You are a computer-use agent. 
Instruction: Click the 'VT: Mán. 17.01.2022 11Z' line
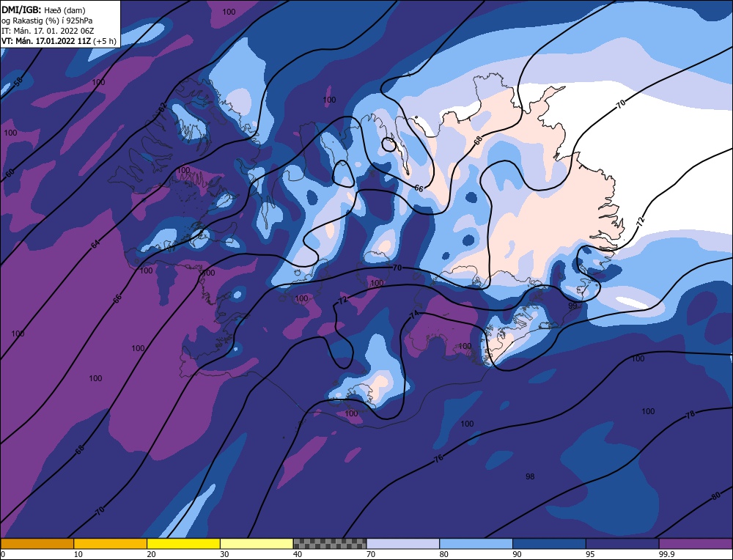[x=46, y=41]
